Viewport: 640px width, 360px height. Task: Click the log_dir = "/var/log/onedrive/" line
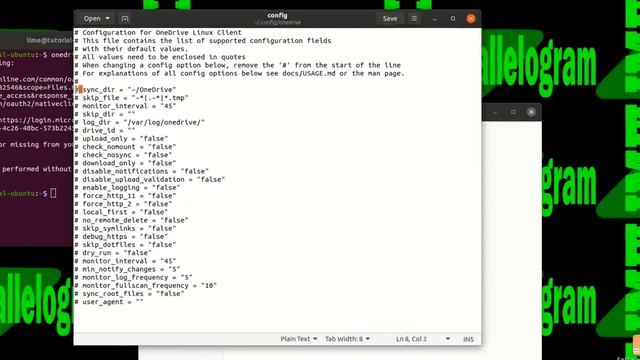[x=140, y=122]
